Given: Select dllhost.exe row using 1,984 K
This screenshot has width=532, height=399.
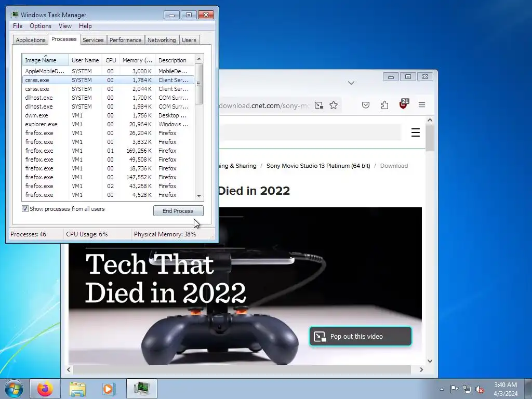Looking at the screenshot, I should point(109,107).
